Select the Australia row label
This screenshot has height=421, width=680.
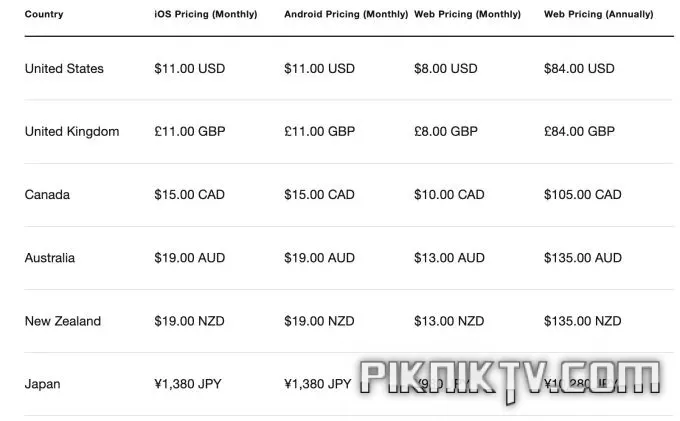click(50, 258)
